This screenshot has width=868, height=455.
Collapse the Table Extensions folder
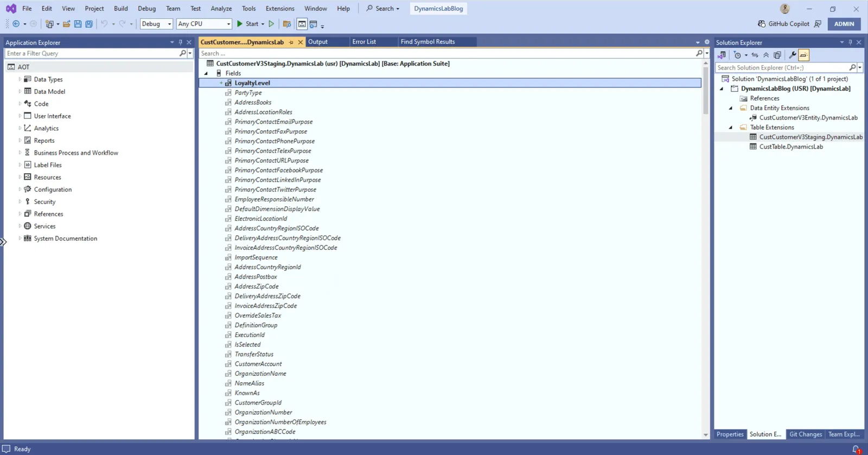click(x=731, y=128)
